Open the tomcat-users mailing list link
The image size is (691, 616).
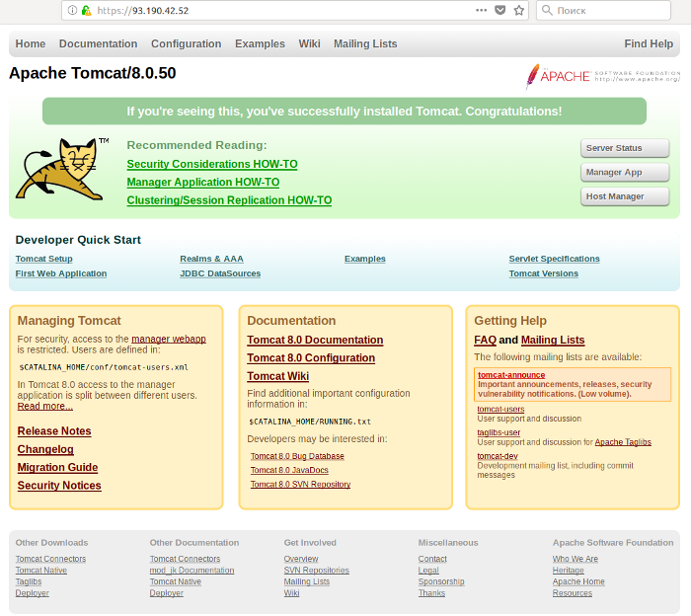(500, 409)
